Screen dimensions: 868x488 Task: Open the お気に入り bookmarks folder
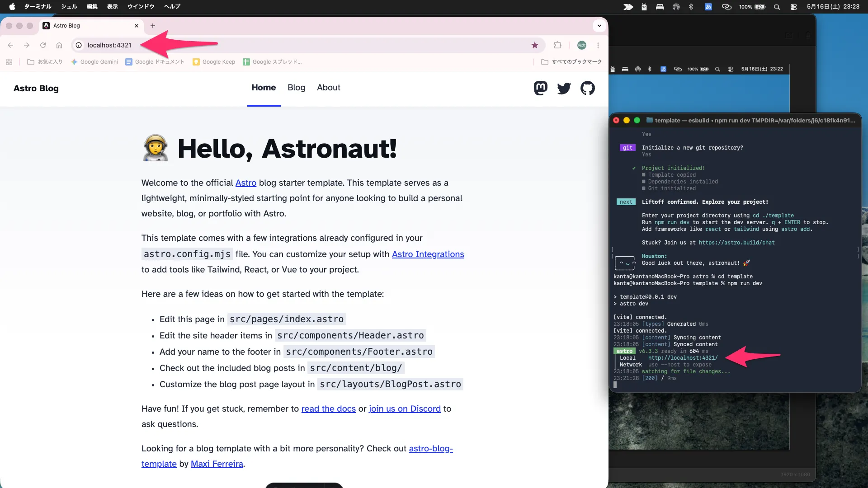[45, 62]
